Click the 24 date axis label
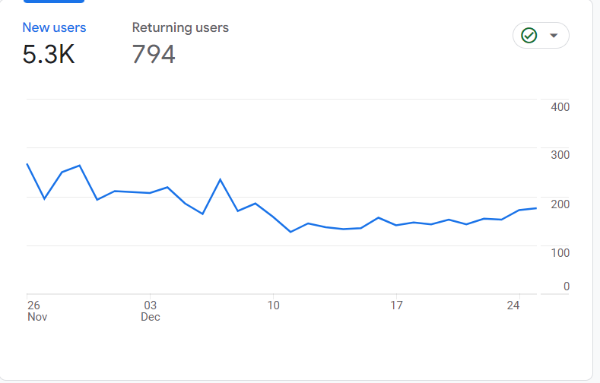600x383 pixels. pos(513,305)
